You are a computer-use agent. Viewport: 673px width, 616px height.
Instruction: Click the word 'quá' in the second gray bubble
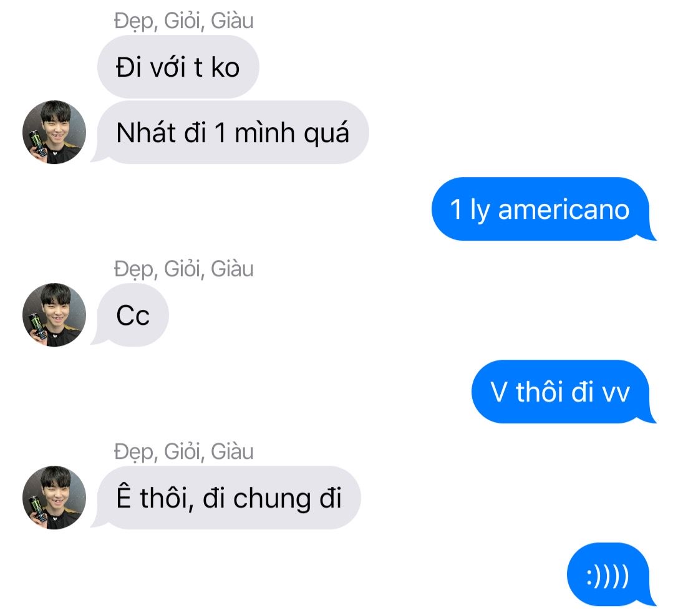(326, 133)
